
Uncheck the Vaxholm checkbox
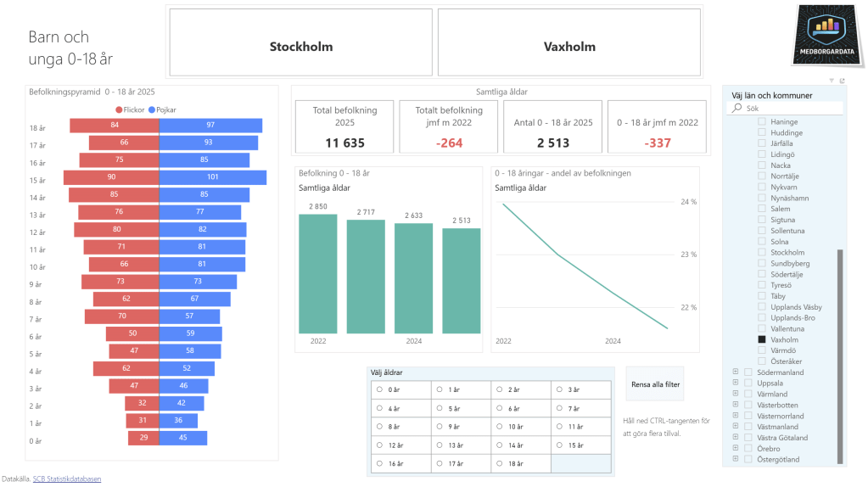761,339
